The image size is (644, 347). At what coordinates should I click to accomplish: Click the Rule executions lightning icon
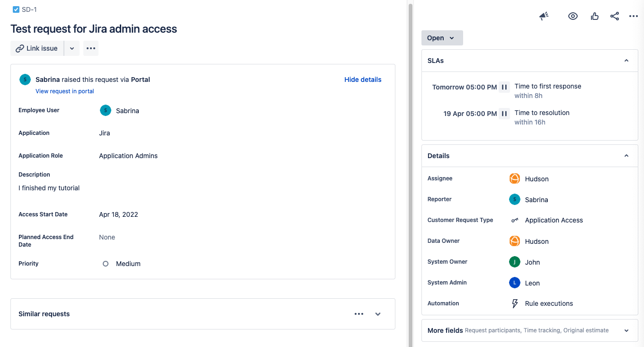point(515,303)
